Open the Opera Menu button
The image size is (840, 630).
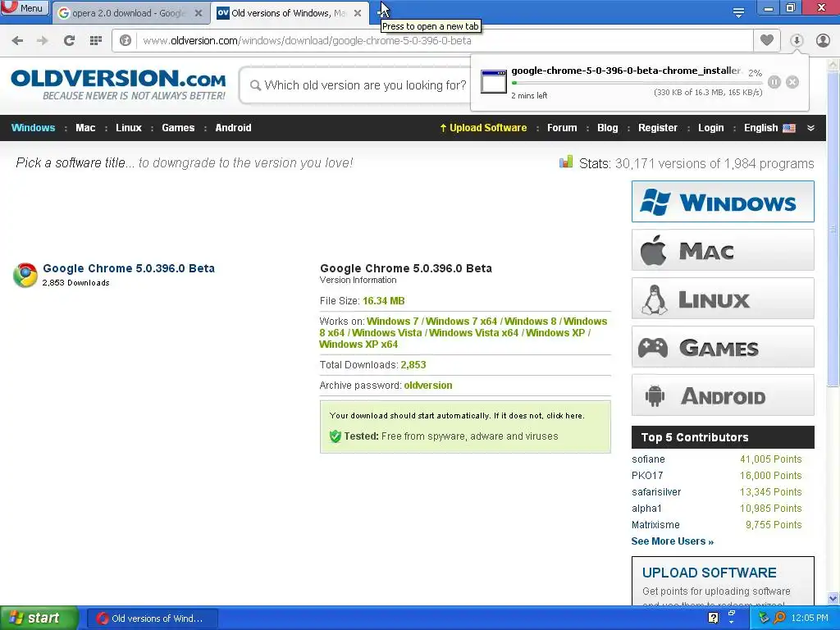click(x=24, y=8)
